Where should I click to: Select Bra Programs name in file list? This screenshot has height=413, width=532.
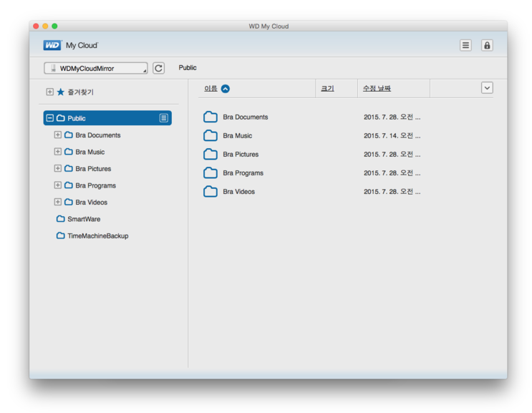point(243,173)
